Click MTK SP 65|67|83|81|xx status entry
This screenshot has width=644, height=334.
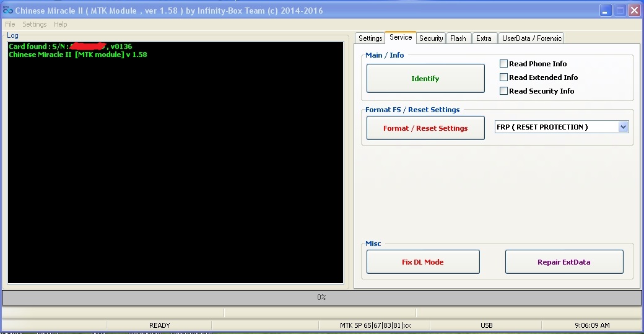pyautogui.click(x=375, y=325)
